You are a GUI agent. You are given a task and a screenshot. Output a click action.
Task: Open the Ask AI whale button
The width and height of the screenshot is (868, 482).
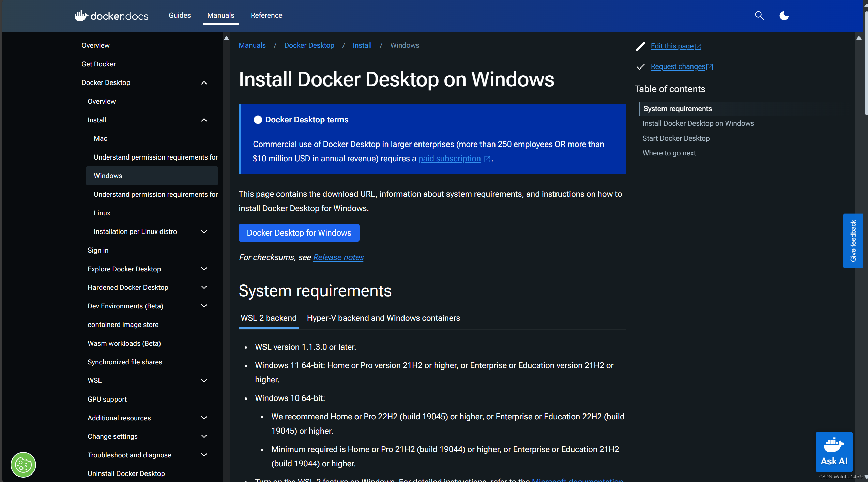point(834,452)
